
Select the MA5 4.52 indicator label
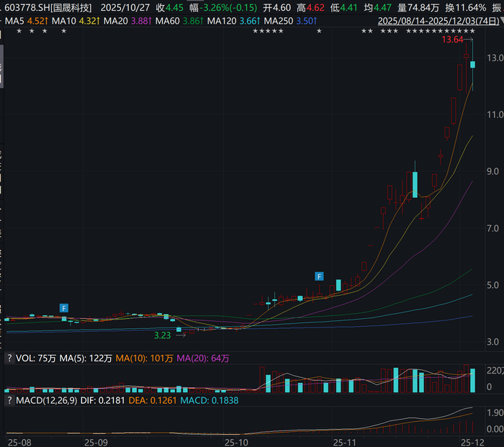27,21
